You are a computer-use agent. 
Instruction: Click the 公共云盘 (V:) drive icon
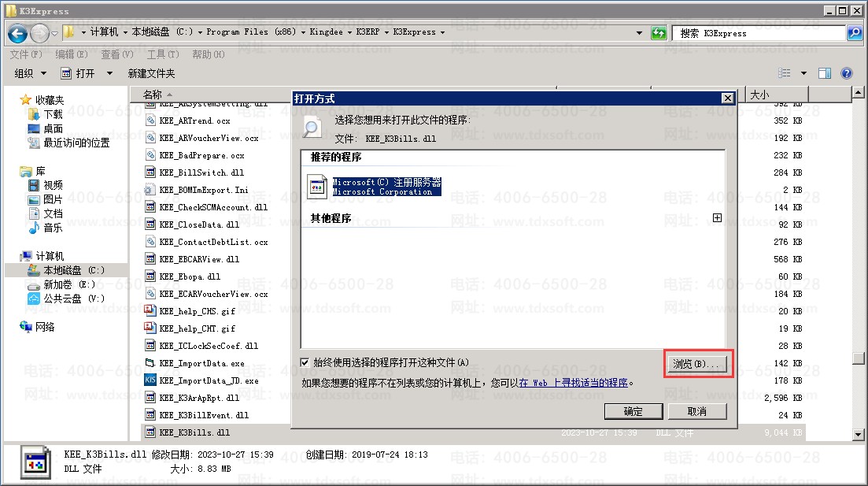click(x=35, y=299)
